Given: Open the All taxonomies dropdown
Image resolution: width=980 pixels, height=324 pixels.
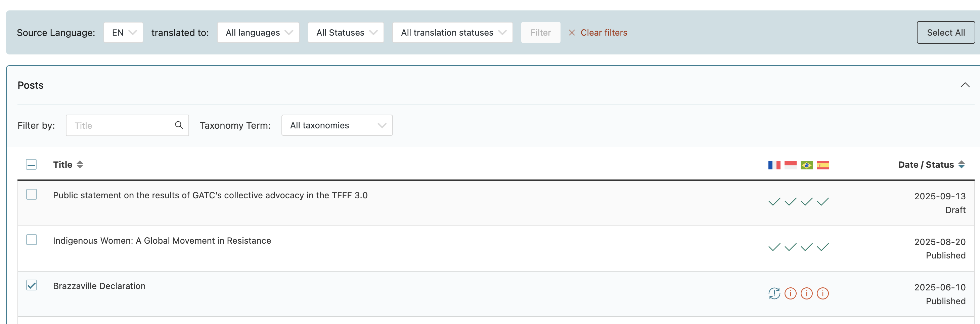Looking at the screenshot, I should click(337, 125).
